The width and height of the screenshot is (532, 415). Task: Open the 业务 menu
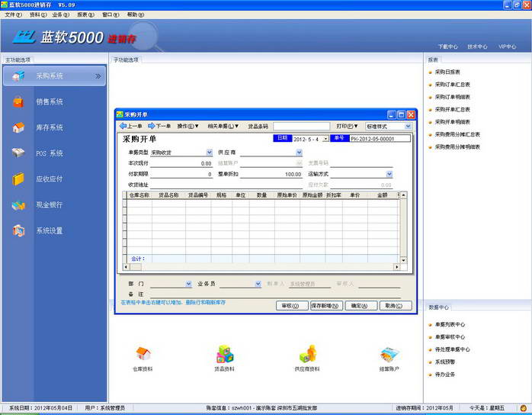[61, 14]
